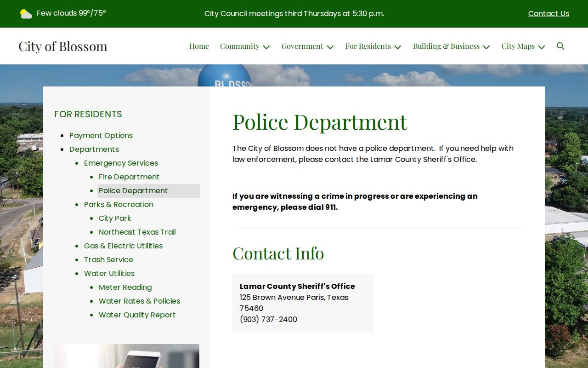Open Emergency Services in sidebar
588x368 pixels.
[x=121, y=163]
